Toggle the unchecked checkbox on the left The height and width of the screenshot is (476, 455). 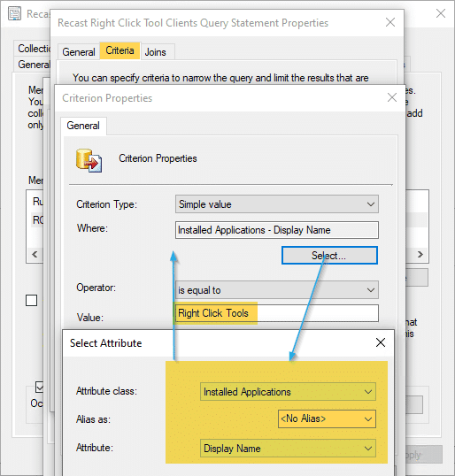point(32,301)
